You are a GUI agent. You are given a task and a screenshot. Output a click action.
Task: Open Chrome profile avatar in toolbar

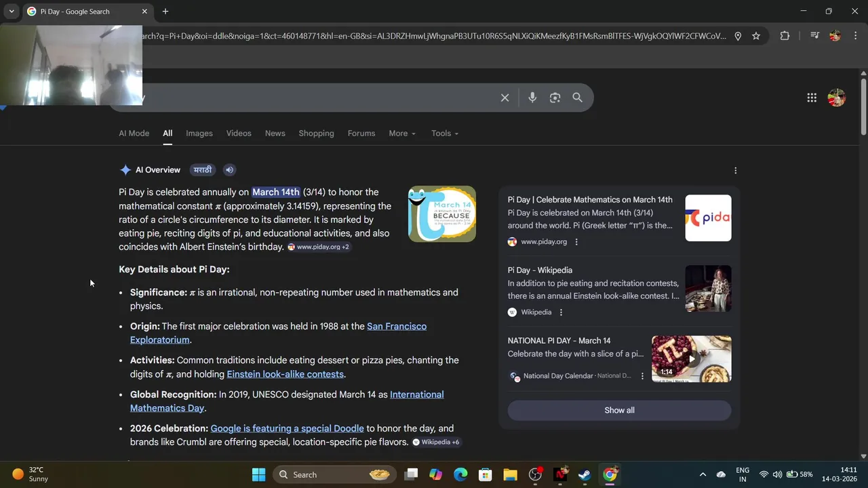point(835,36)
